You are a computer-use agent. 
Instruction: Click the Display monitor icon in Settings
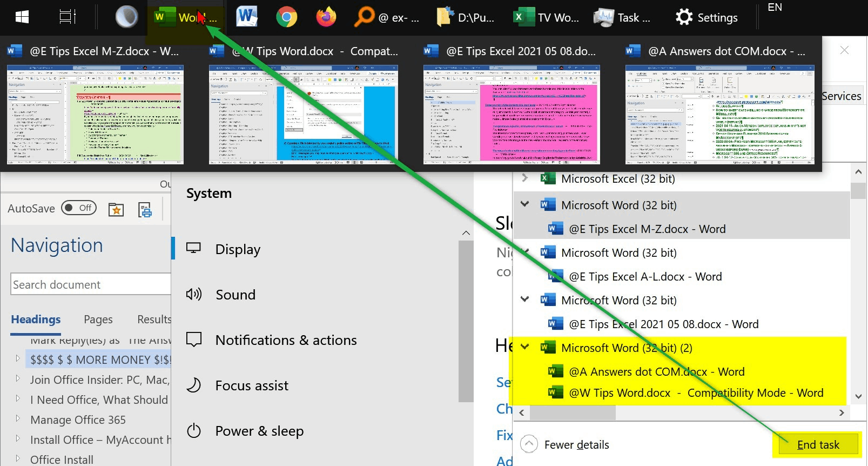[x=193, y=248]
